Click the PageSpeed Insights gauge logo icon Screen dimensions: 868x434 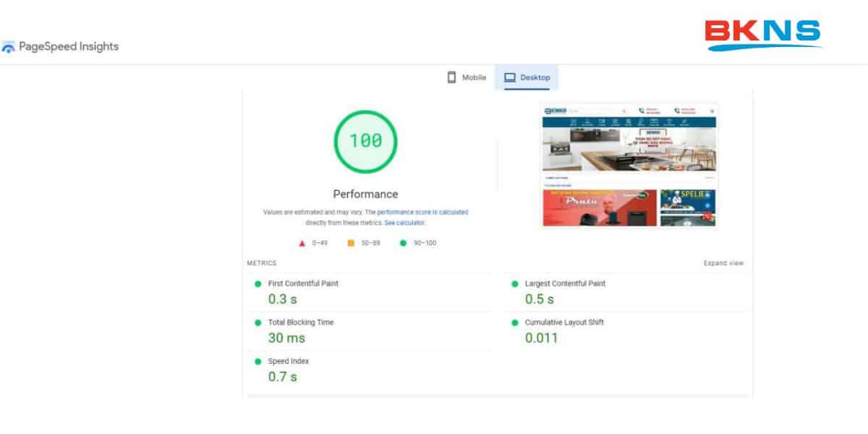(10, 47)
